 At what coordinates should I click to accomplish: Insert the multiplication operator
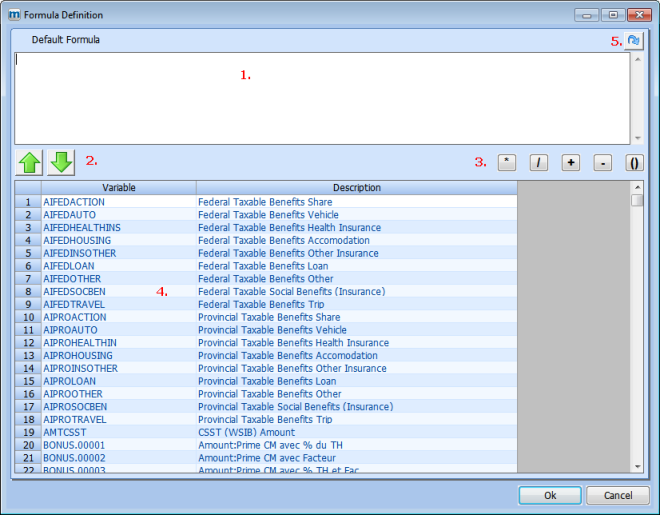coord(507,162)
